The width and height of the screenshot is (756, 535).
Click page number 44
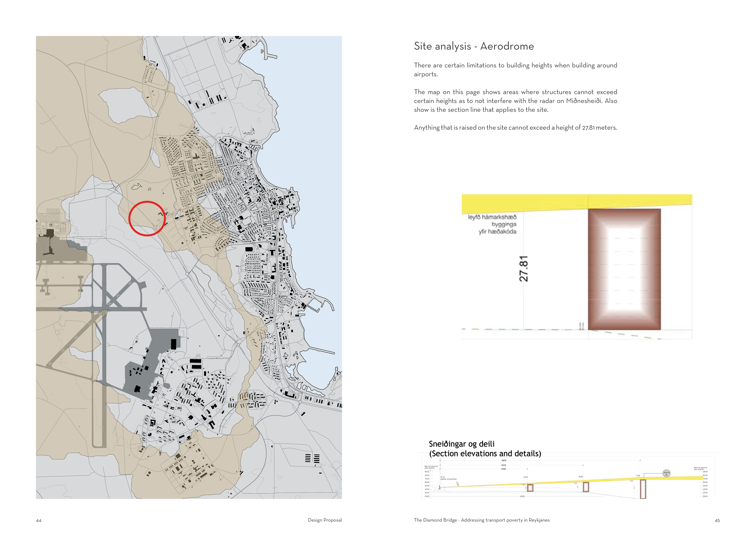(39, 521)
